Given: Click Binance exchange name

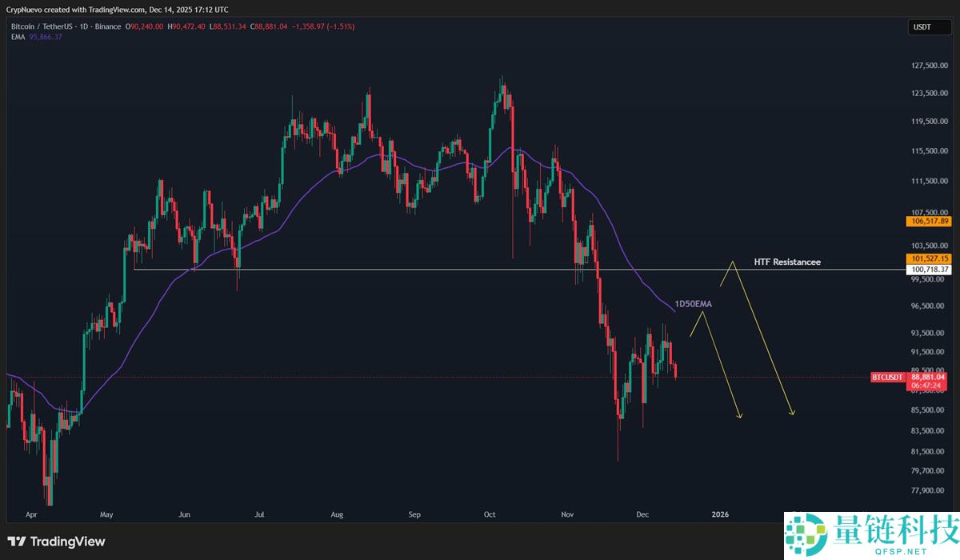Looking at the screenshot, I should pyautogui.click(x=107, y=26).
